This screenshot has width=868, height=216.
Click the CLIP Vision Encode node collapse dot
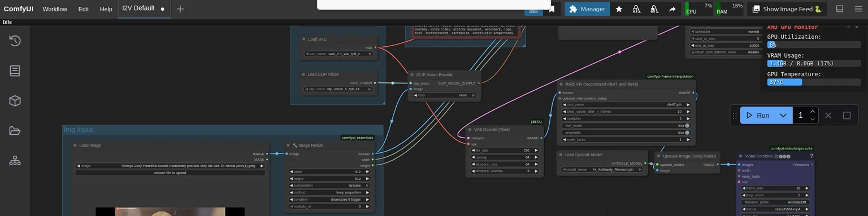pos(412,74)
